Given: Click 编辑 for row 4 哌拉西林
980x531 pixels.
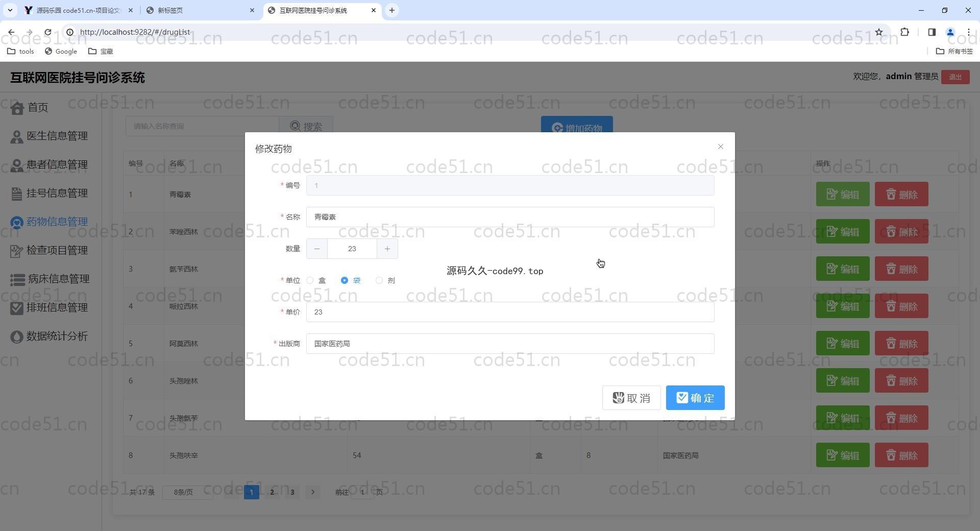Looking at the screenshot, I should [842, 306].
